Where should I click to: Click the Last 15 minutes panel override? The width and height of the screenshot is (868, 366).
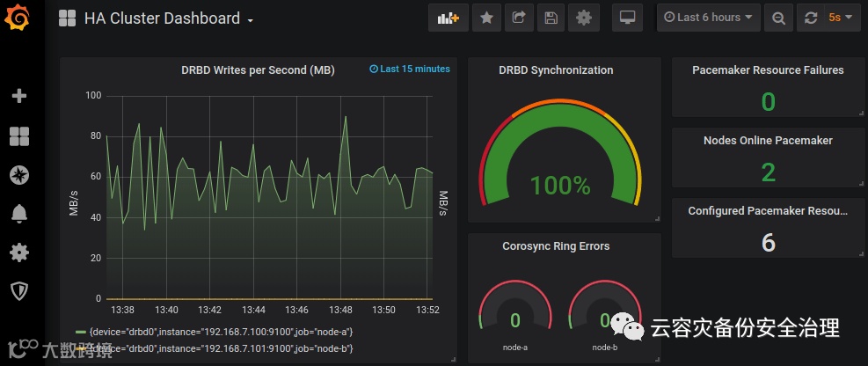(410, 70)
